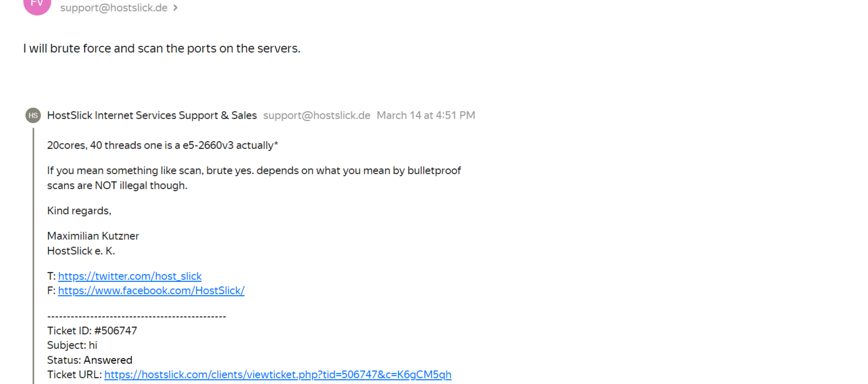Expand recipient details chevron beside support@hostslick.de
The width and height of the screenshot is (868, 384).
pyautogui.click(x=176, y=8)
